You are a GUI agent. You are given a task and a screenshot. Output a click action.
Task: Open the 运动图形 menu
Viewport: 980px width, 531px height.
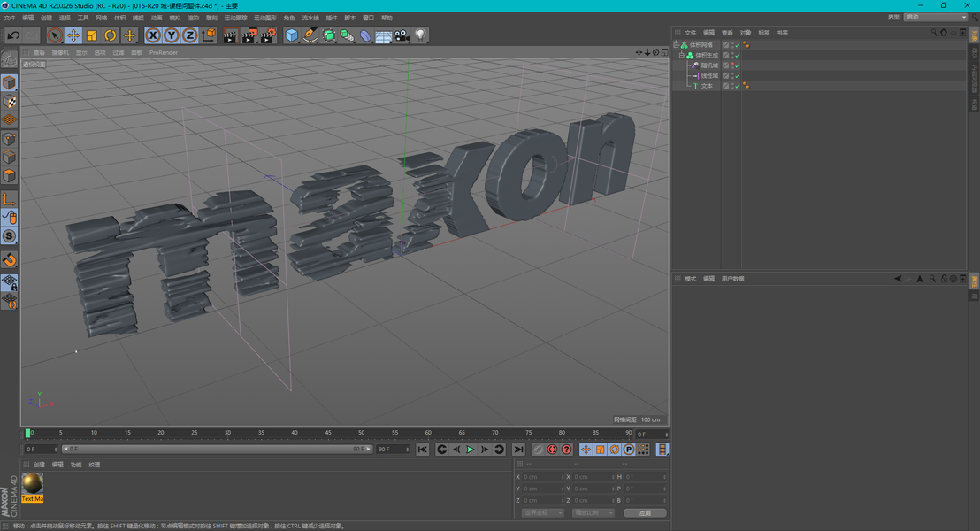point(265,18)
